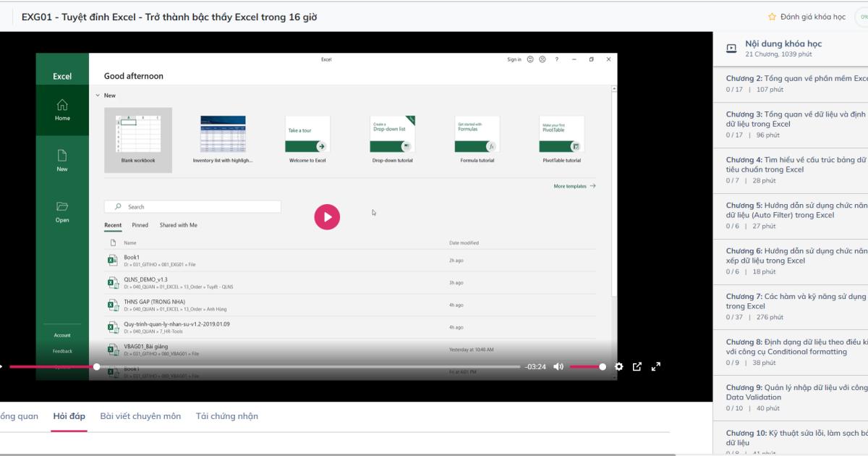868x456 pixels.
Task: Select the Recent tab in Excel
Action: pyautogui.click(x=113, y=225)
